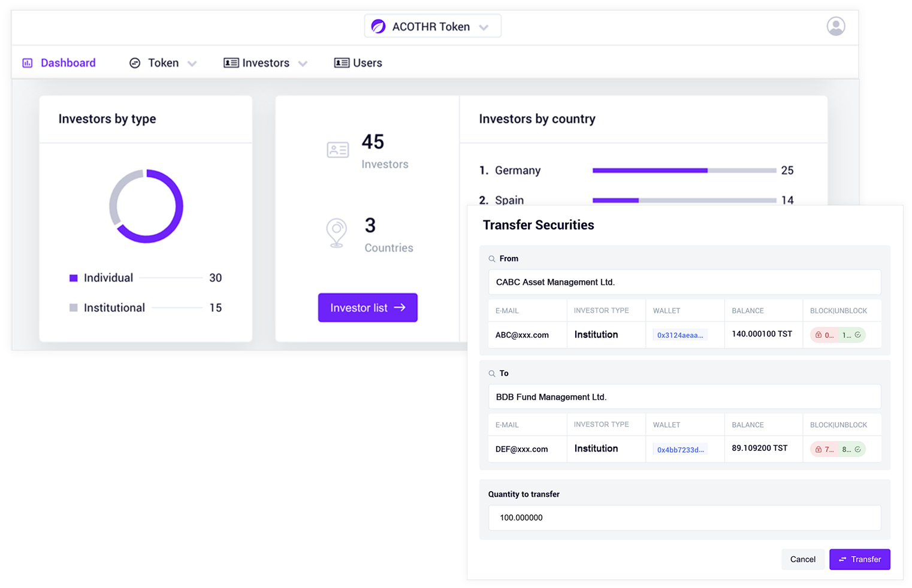Click the search icon beside To label

point(492,373)
